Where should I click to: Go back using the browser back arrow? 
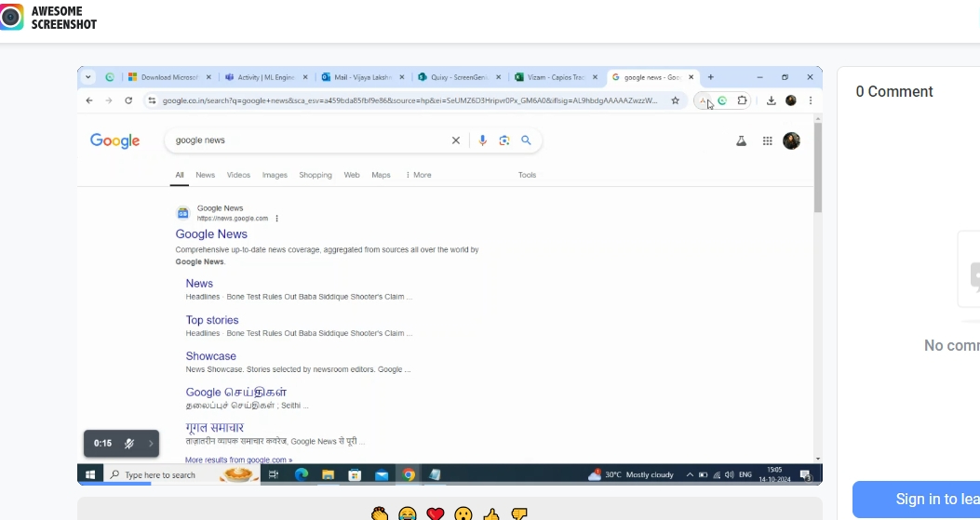[89, 100]
